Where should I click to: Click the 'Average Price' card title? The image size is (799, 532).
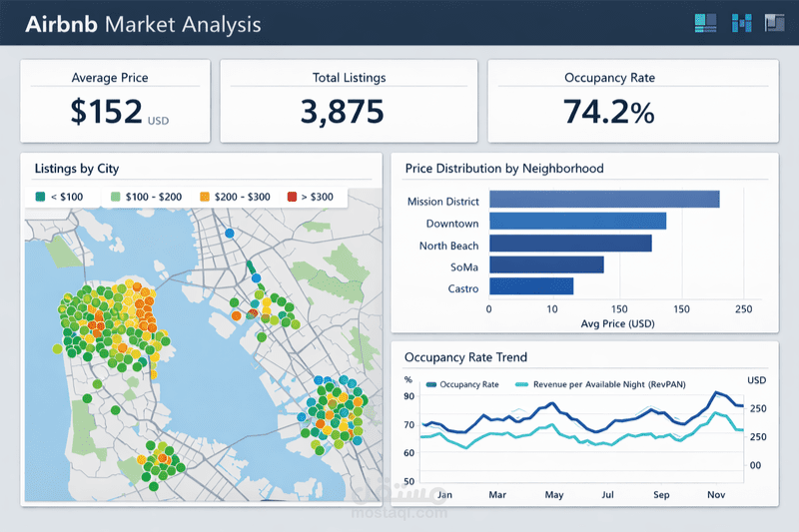click(x=110, y=78)
